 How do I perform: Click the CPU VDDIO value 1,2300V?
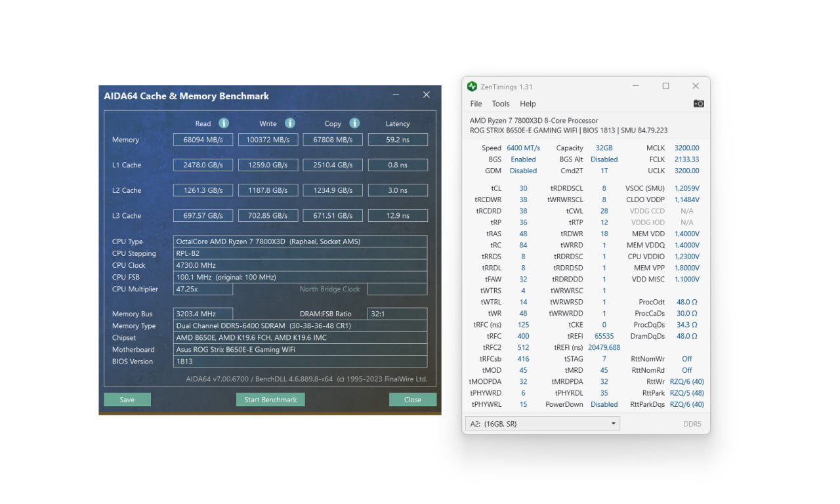[x=686, y=257]
